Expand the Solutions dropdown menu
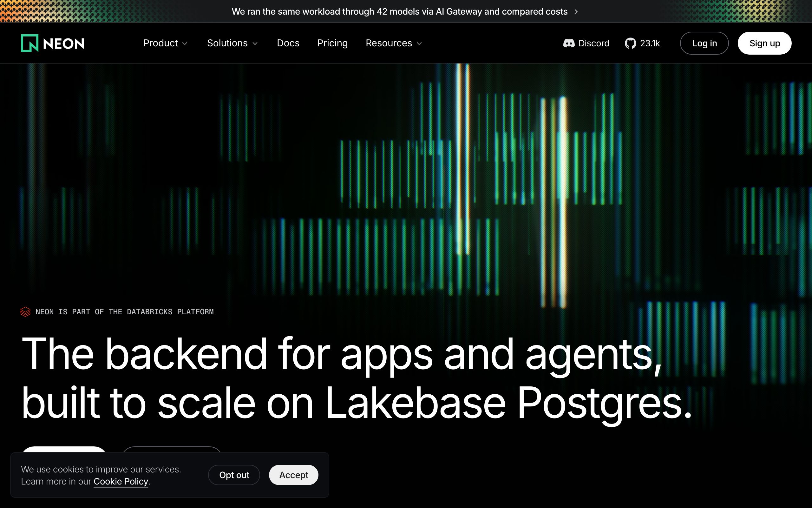 [x=232, y=43]
